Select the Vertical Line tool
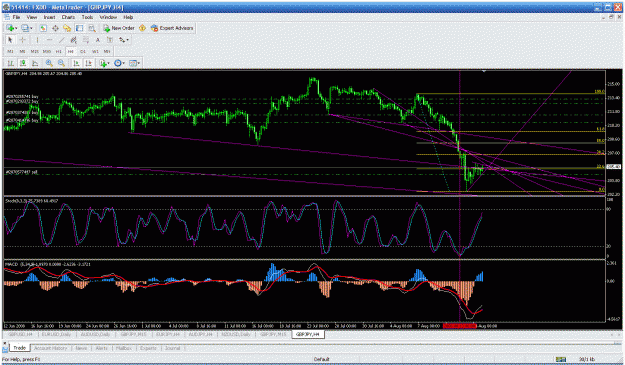This screenshot has height=365, width=625. (x=37, y=40)
